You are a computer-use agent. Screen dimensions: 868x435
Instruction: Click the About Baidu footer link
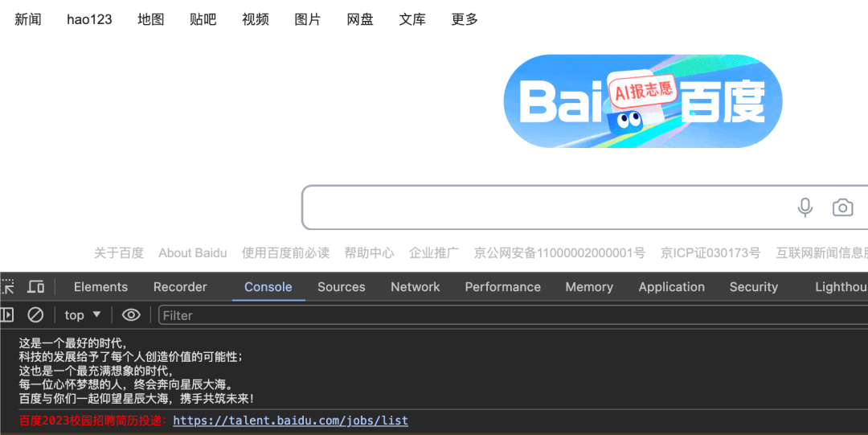[x=193, y=252]
